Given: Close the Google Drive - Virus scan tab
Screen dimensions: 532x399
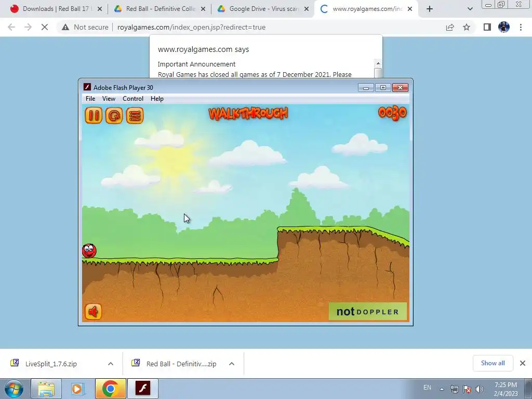Looking at the screenshot, I should click(307, 9).
